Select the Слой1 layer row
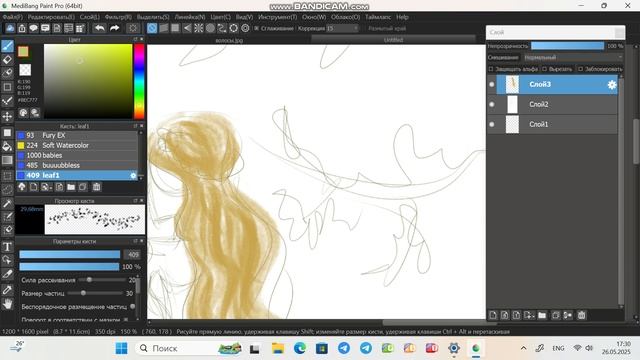Viewport: 640px width, 360px height. coord(557,124)
